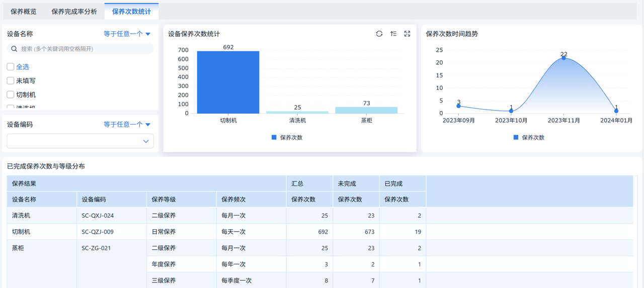
Task: Click the 673 unfinished count cell
Action: (356, 232)
